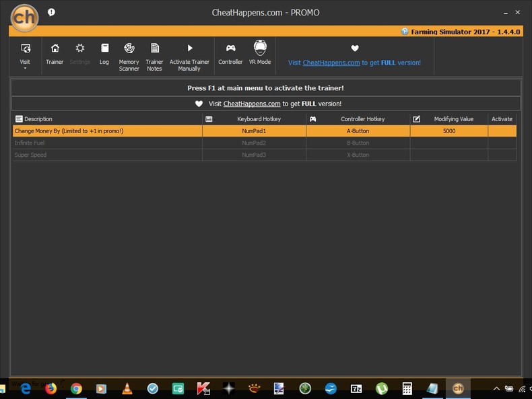Select the Change Money By row
Screen dimensions: 532x399
(x=265, y=131)
